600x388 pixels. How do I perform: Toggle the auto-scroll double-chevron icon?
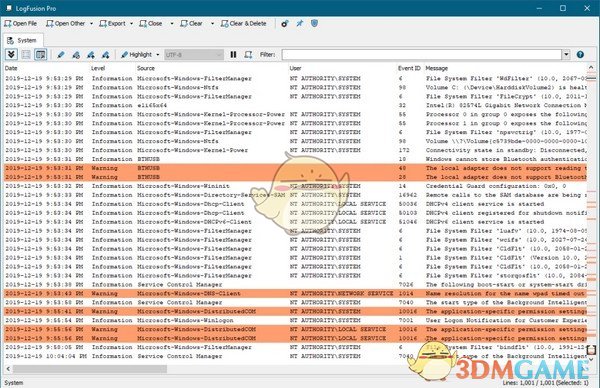(11, 55)
